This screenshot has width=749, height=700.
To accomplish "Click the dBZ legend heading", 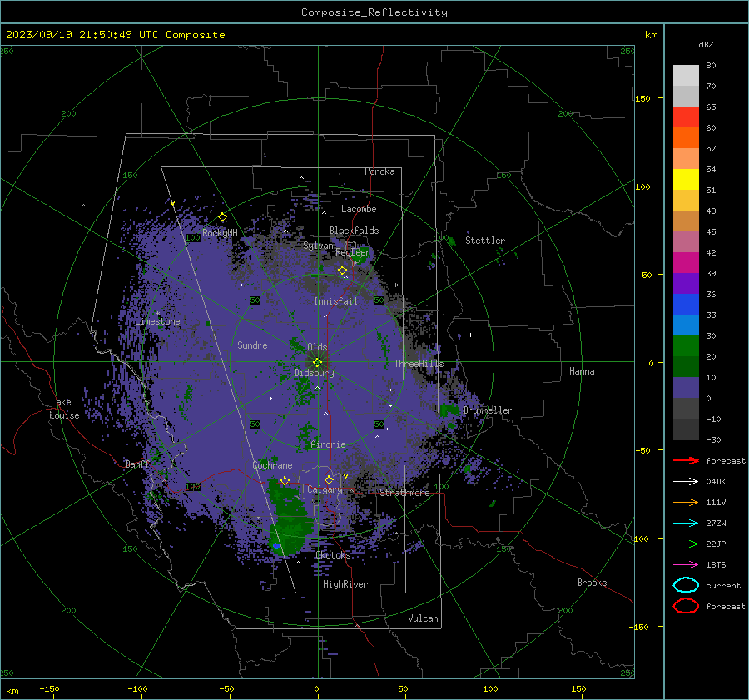I will pyautogui.click(x=706, y=44).
